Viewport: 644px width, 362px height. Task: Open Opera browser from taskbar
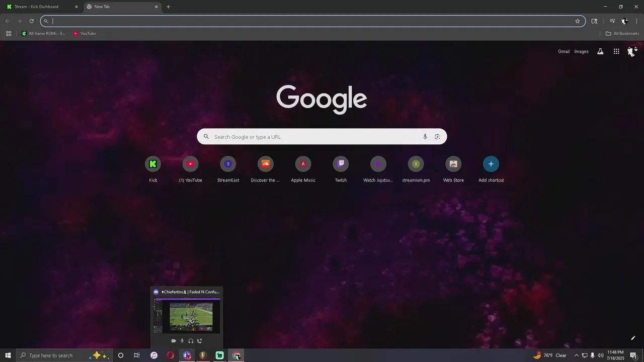pos(171,355)
